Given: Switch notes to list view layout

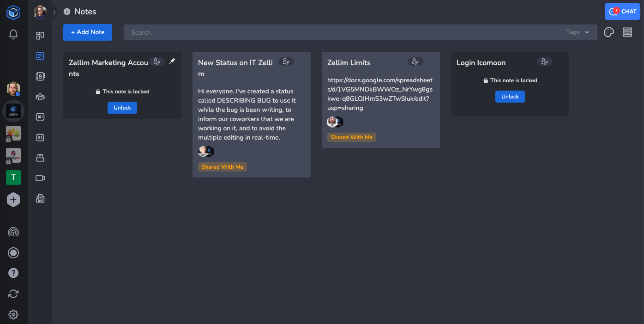Looking at the screenshot, I should coord(627,32).
